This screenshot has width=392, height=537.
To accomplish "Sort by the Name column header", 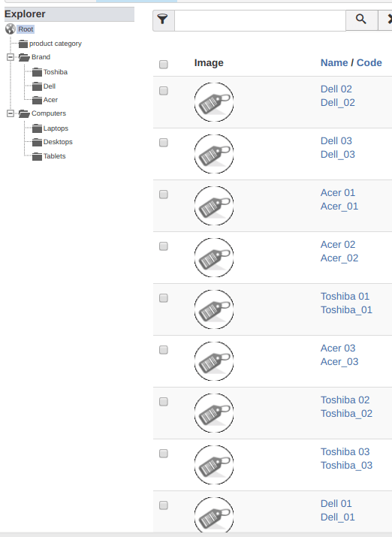I will (334, 62).
